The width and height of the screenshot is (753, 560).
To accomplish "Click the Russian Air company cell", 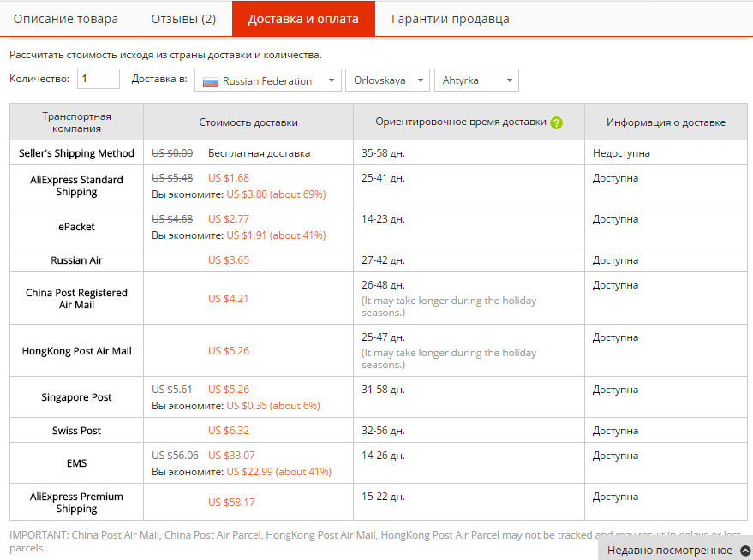I will (76, 260).
